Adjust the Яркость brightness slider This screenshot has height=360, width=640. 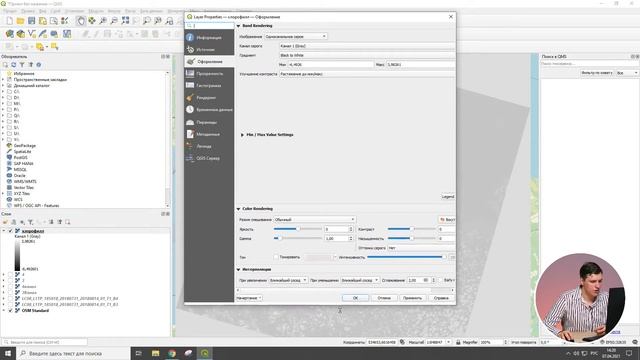tap(298, 229)
